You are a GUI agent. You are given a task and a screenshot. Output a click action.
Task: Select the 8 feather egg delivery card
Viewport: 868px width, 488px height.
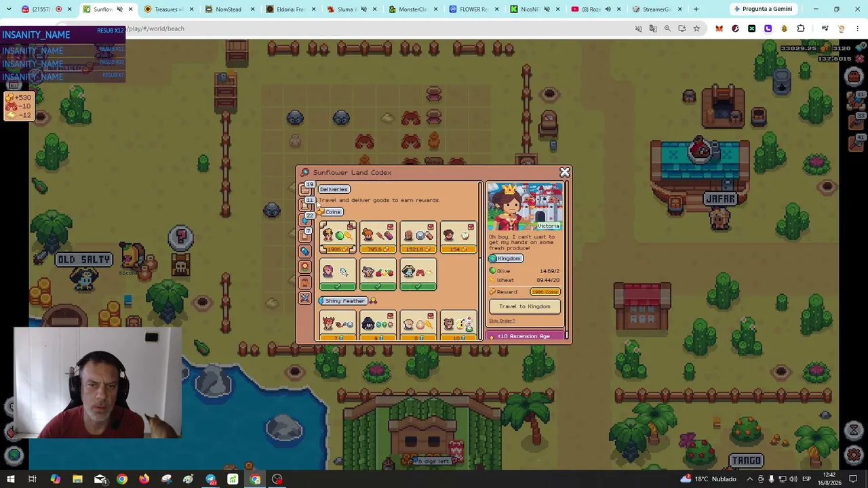click(x=418, y=326)
